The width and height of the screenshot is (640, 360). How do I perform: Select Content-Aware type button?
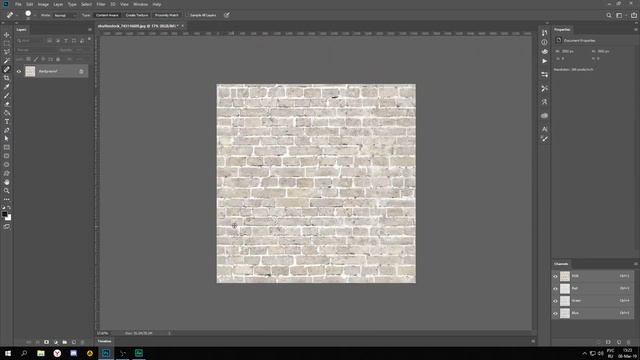(x=107, y=15)
